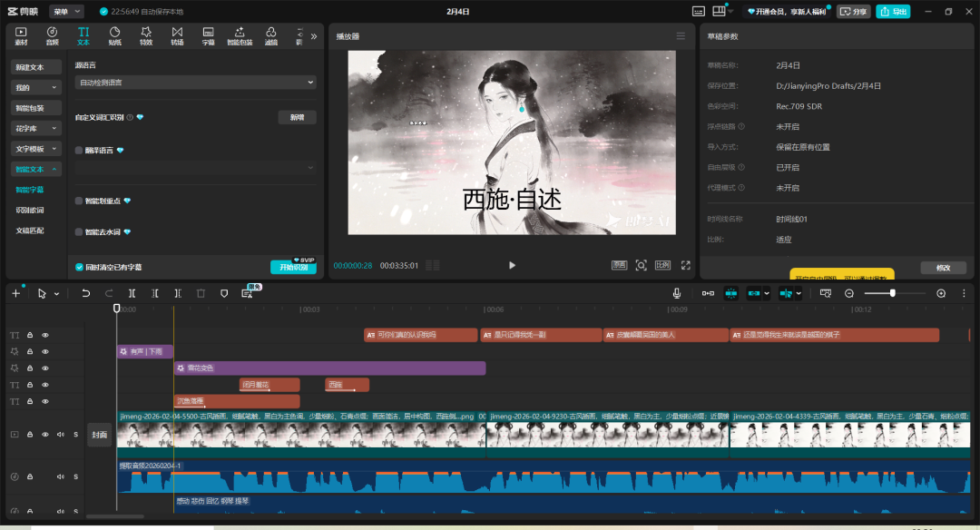Select 识别歌词 in the left sidebar
Screen dimensions: 980x530
coord(30,210)
